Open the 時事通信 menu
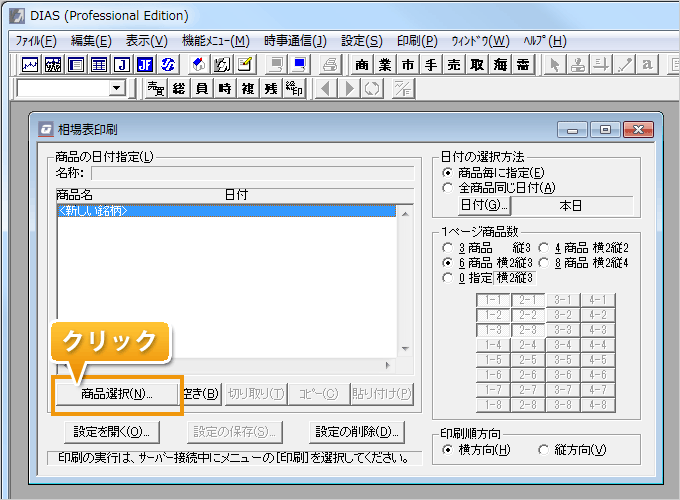Screen dimensions: 680x500 [x=295, y=41]
